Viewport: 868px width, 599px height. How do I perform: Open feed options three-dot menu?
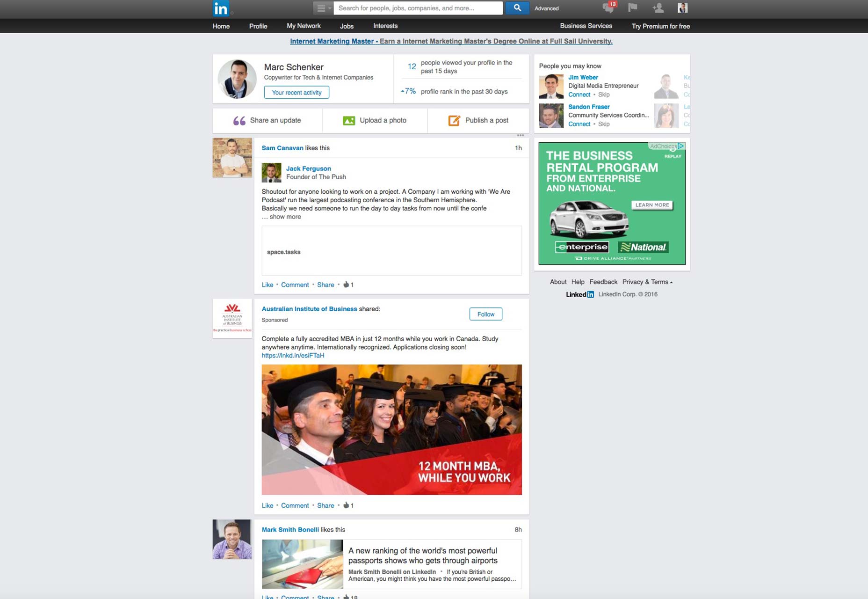click(x=520, y=135)
